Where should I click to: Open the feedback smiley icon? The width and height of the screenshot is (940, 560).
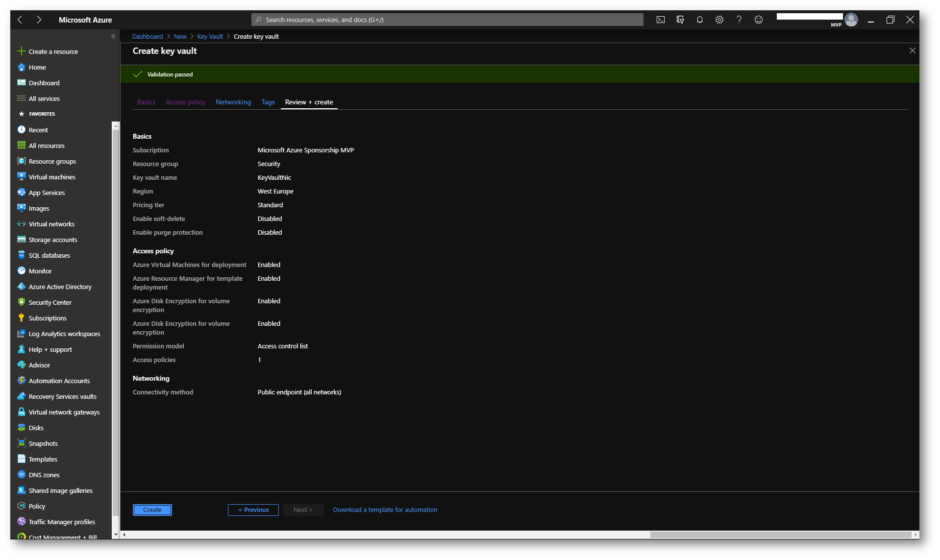pyautogui.click(x=758, y=20)
